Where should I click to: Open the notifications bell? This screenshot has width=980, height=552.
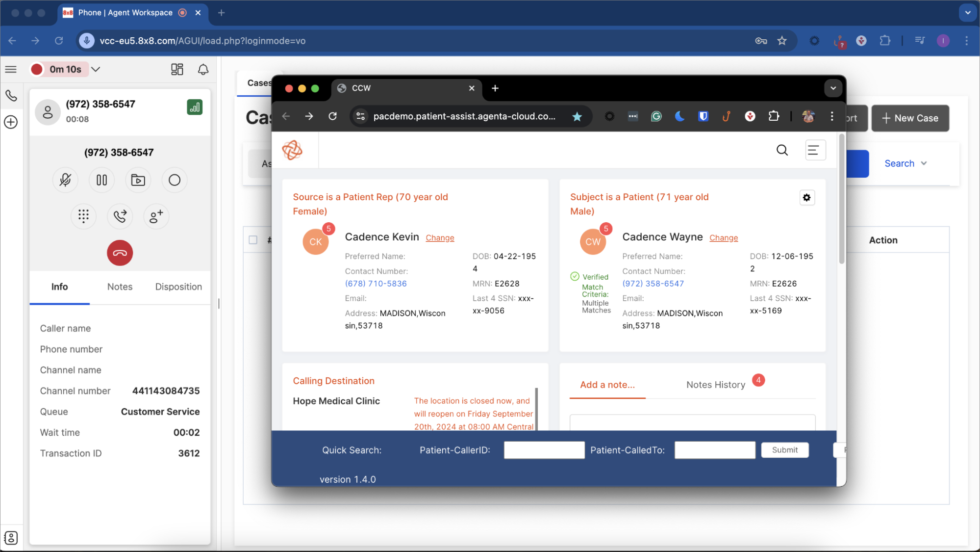203,69
